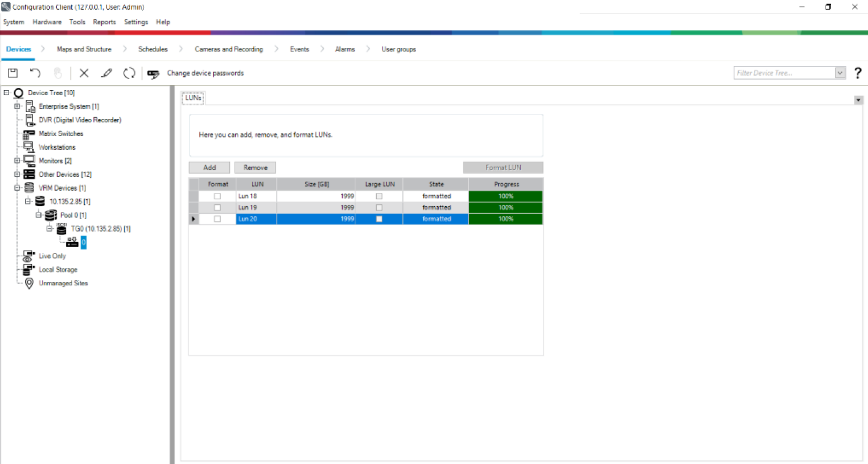
Task: Click the Undo arrow icon
Action: tap(35, 73)
